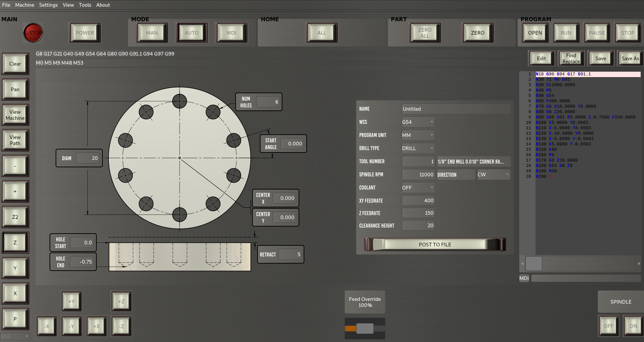This screenshot has width=644, height=342.
Task: Open the File menu
Action: (6, 5)
